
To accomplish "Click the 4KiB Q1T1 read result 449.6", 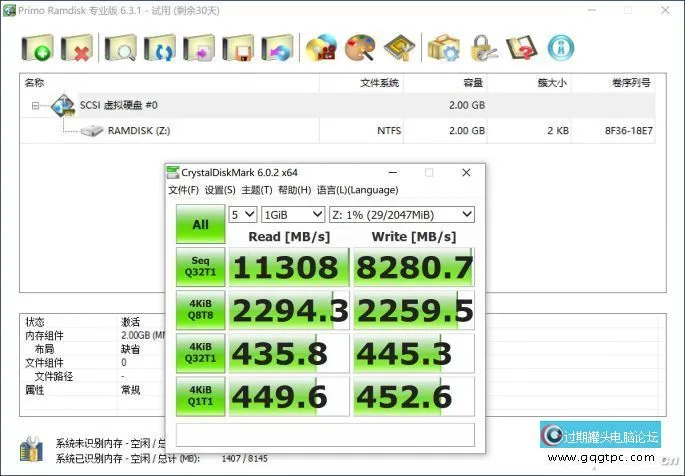I will tap(289, 397).
